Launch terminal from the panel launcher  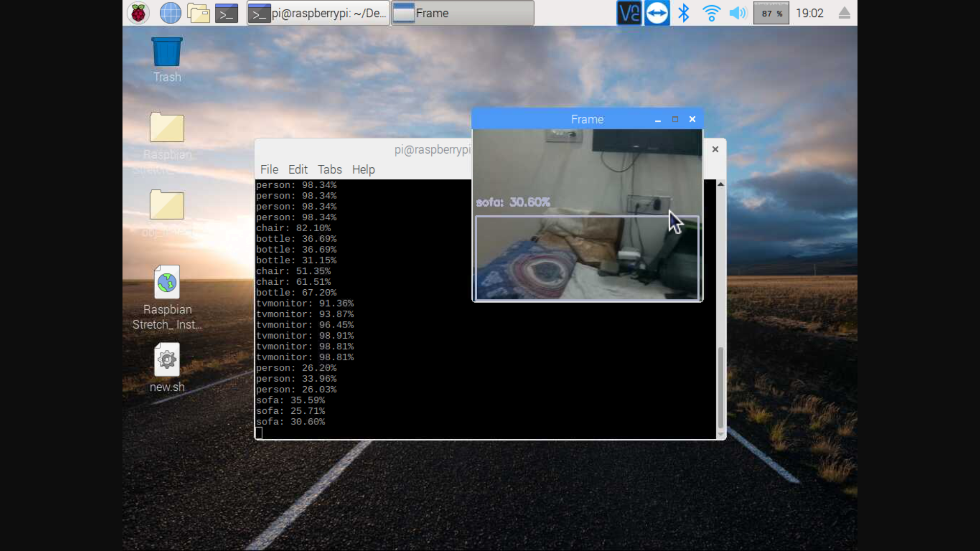pos(226,13)
